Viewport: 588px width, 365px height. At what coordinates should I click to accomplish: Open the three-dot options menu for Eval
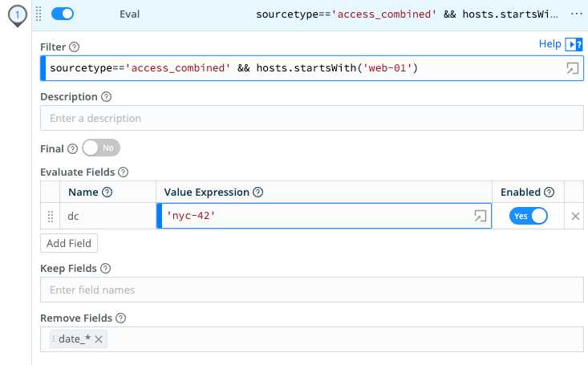click(x=576, y=14)
